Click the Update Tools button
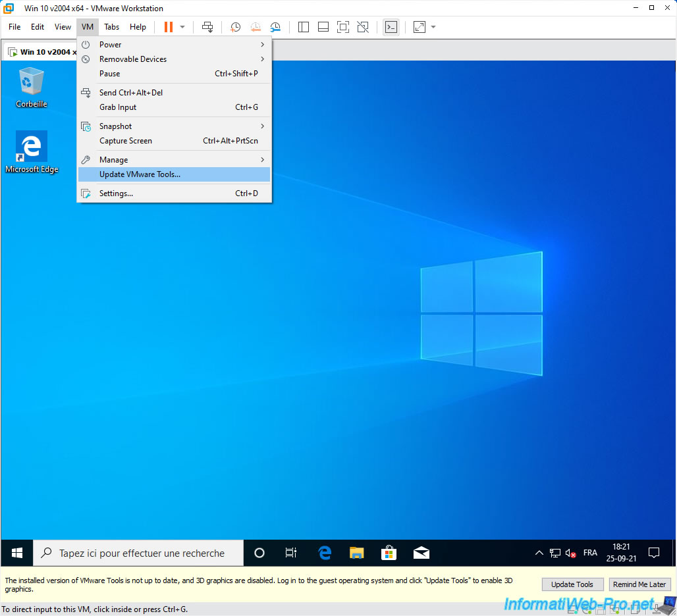Screen dimensions: 677x616 tap(572, 584)
